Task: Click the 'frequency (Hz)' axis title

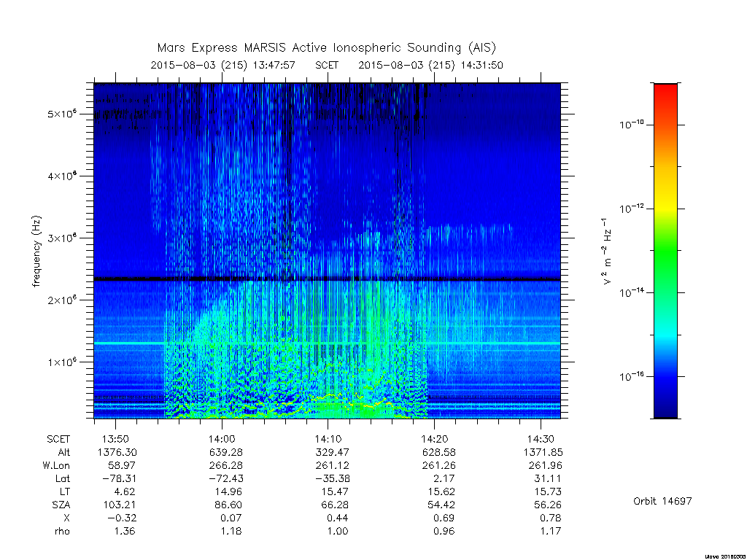Action: tap(36, 251)
